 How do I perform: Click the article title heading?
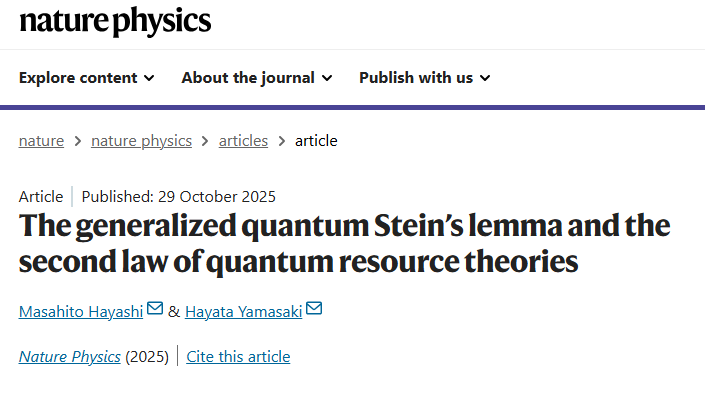pos(345,243)
